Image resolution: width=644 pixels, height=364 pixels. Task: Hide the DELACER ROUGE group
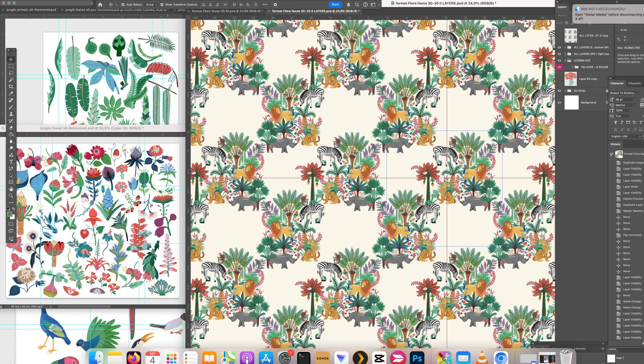[559, 67]
